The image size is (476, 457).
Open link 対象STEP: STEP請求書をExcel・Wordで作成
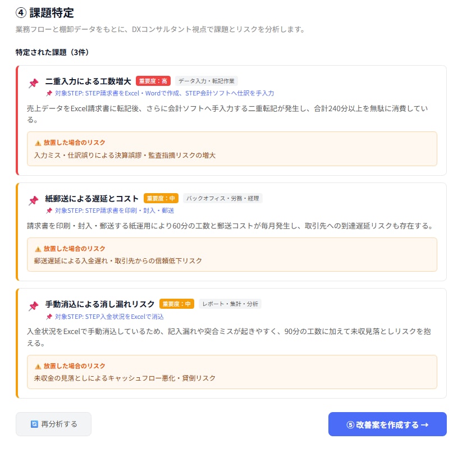click(164, 93)
